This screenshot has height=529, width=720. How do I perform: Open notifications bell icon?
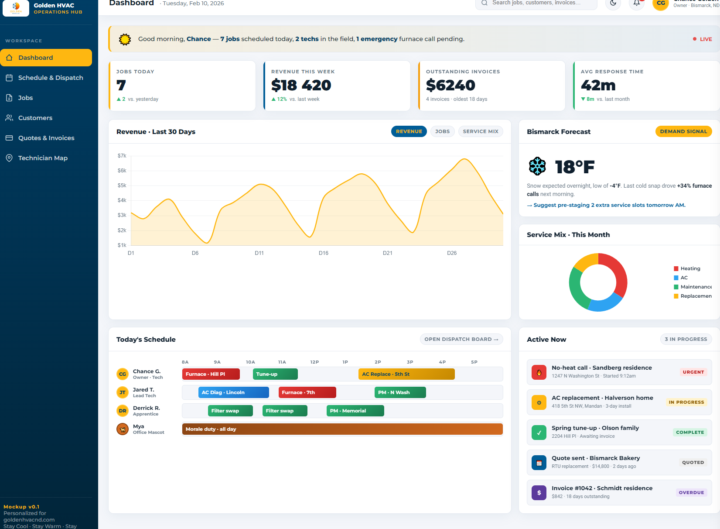(x=637, y=3)
